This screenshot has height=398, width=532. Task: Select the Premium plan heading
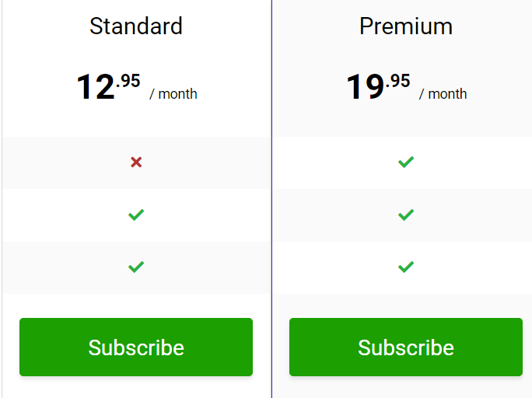pyautogui.click(x=405, y=26)
